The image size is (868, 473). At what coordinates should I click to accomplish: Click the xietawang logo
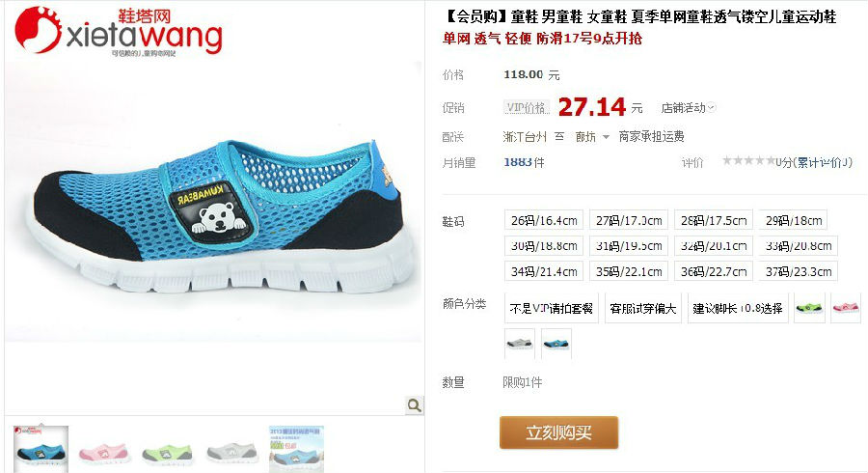[x=119, y=31]
